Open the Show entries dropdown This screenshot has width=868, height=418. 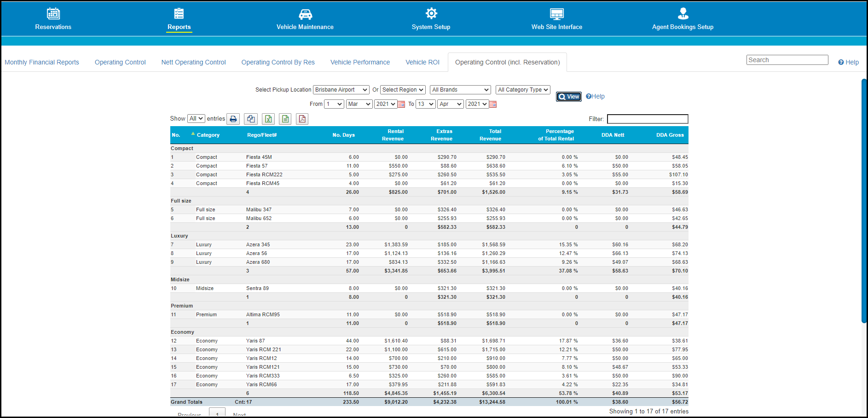[x=196, y=119]
